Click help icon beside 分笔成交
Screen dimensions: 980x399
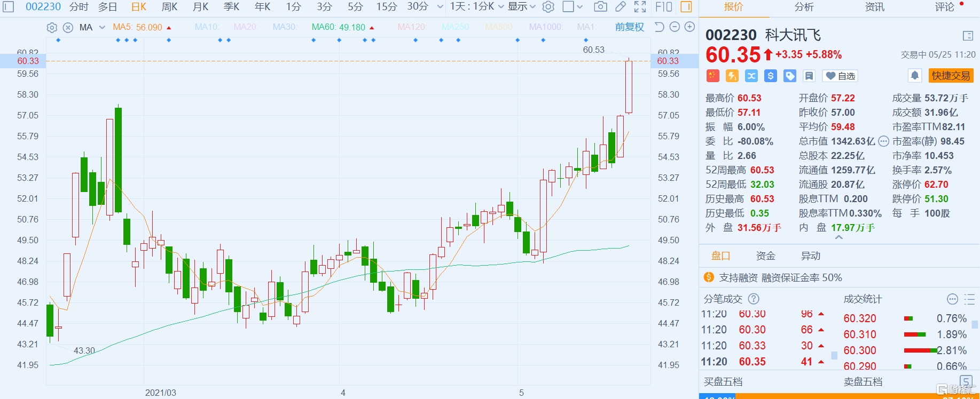click(x=753, y=299)
